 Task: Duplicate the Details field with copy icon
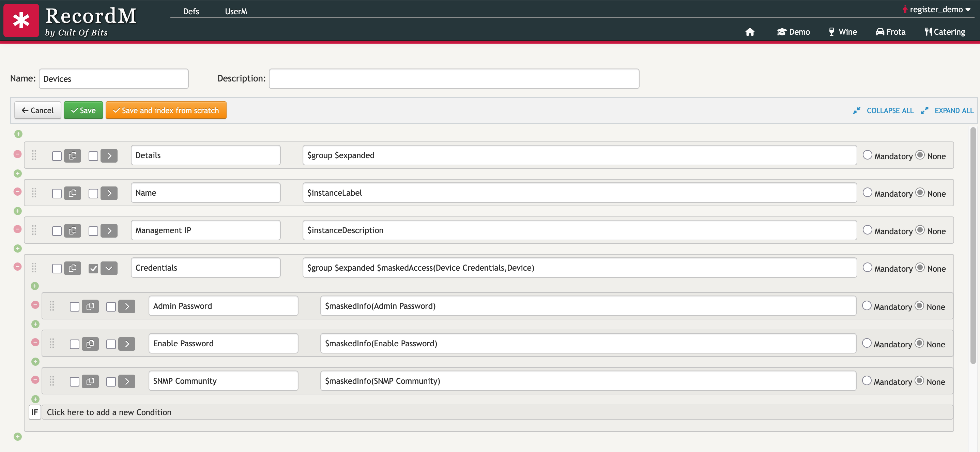pos(72,156)
